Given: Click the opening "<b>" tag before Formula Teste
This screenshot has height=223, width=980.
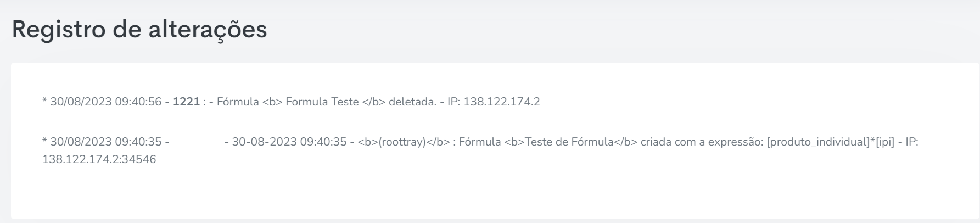Looking at the screenshot, I should point(272,102).
